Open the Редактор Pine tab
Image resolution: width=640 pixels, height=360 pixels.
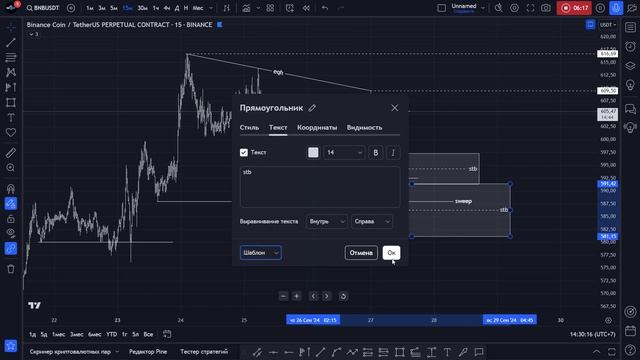tap(148, 351)
